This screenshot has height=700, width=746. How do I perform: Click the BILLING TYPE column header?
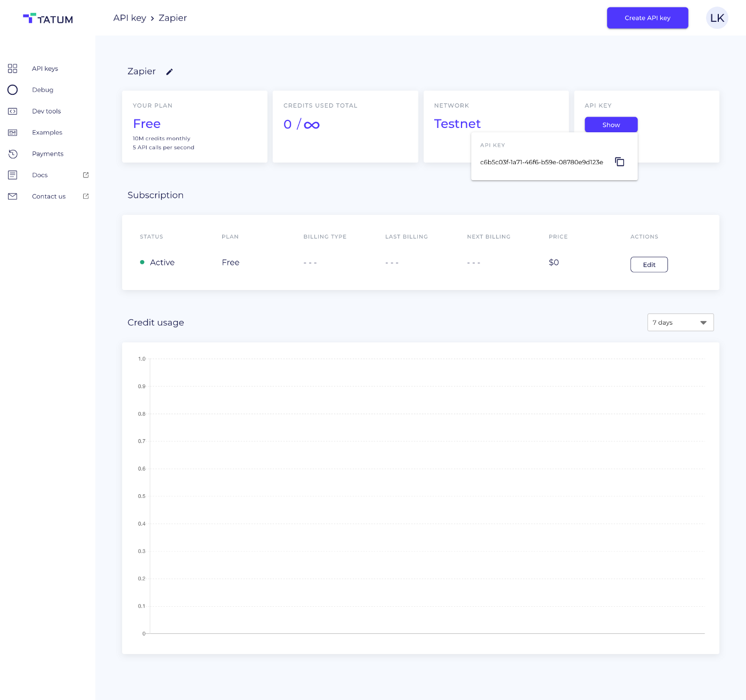pos(325,237)
